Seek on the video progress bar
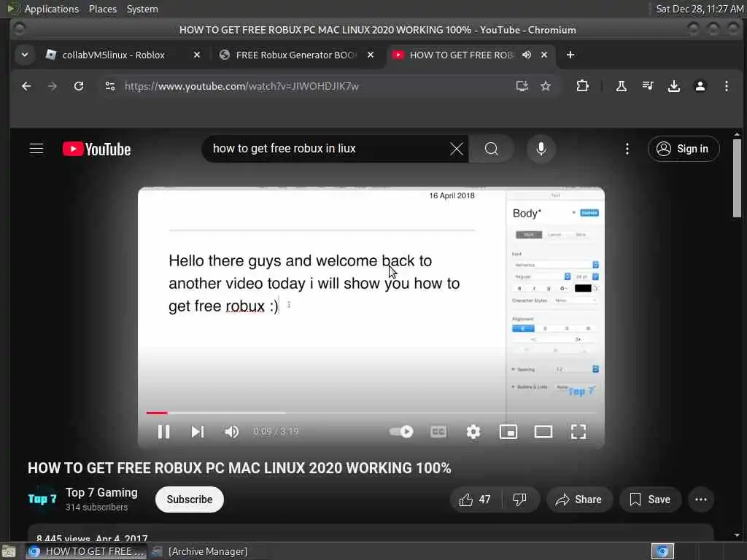Screen dimensions: 747x560 371,413
